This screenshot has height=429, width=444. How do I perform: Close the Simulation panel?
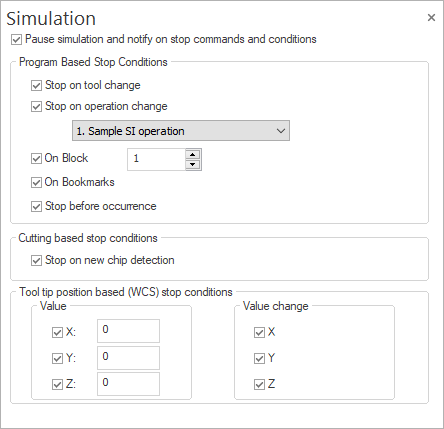pyautogui.click(x=431, y=17)
